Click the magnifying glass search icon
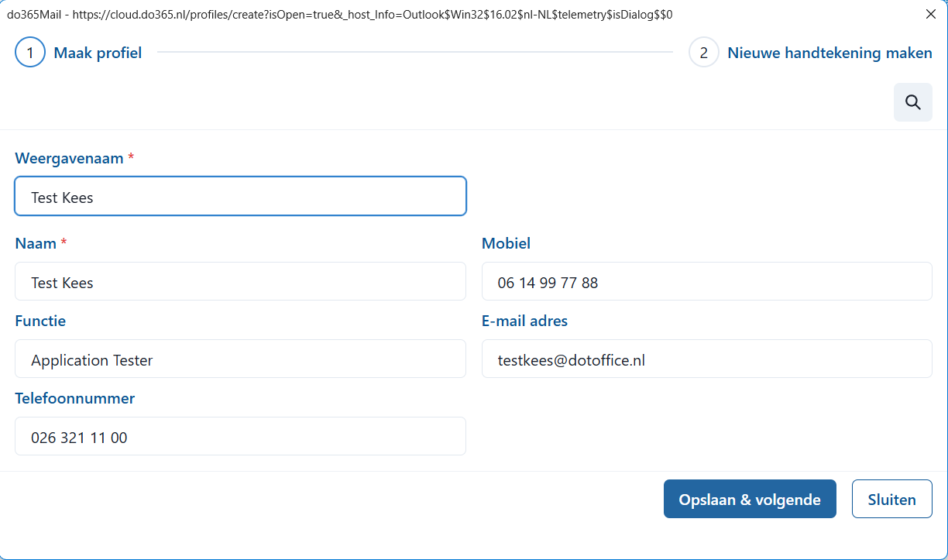 (912, 102)
